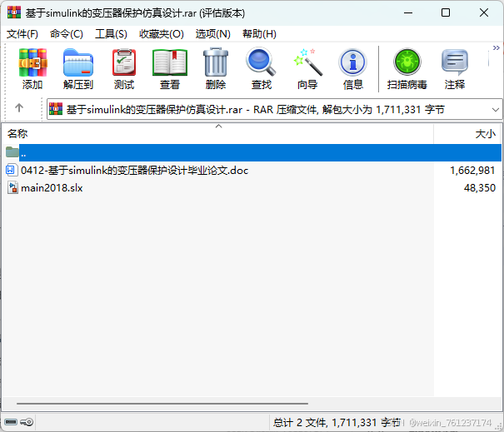Click the horizontal scrollbar of file list
The height and width of the screenshot is (432, 504).
(162, 404)
